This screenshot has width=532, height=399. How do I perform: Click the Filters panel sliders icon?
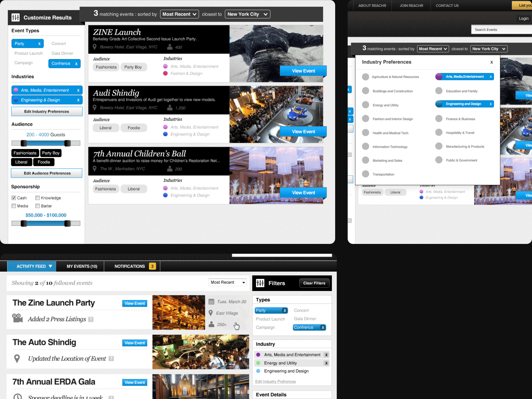tap(260, 283)
